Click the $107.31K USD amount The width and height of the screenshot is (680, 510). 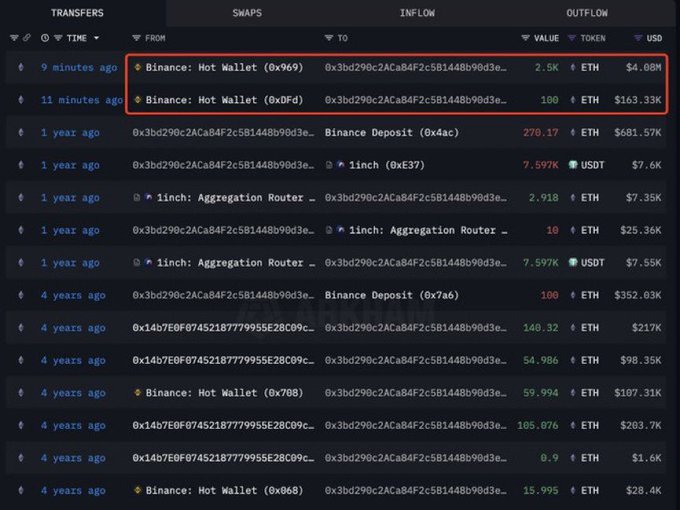click(x=638, y=392)
